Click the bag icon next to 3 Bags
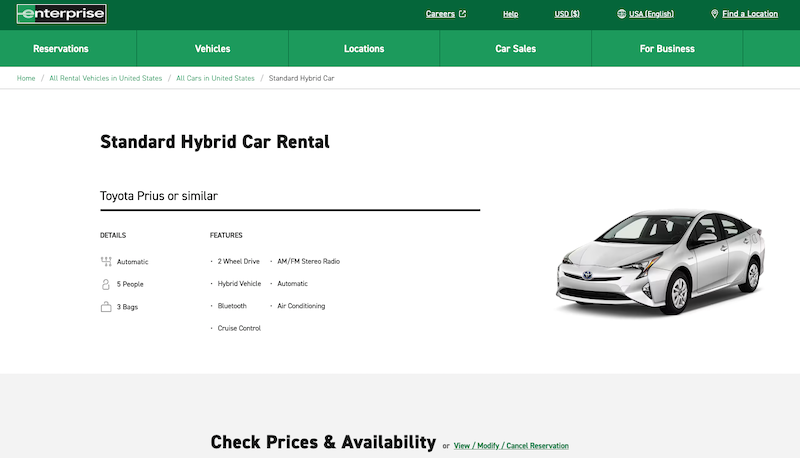This screenshot has height=458, width=800. 106,307
